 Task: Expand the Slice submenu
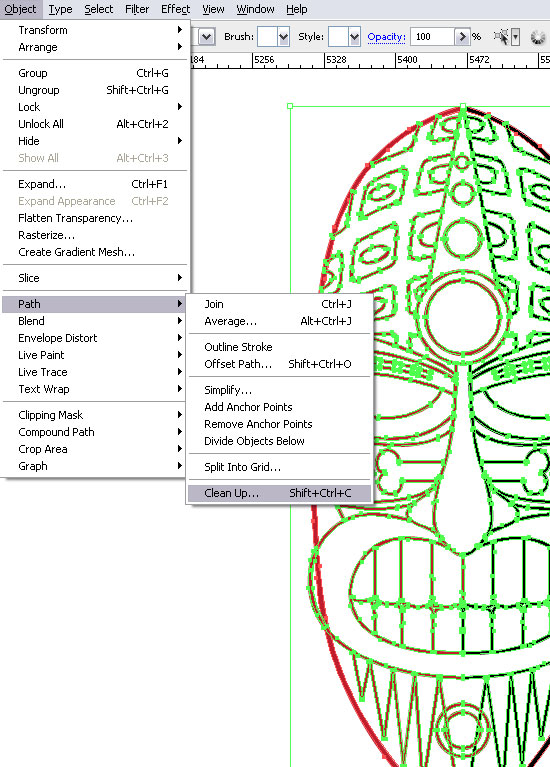[94, 278]
